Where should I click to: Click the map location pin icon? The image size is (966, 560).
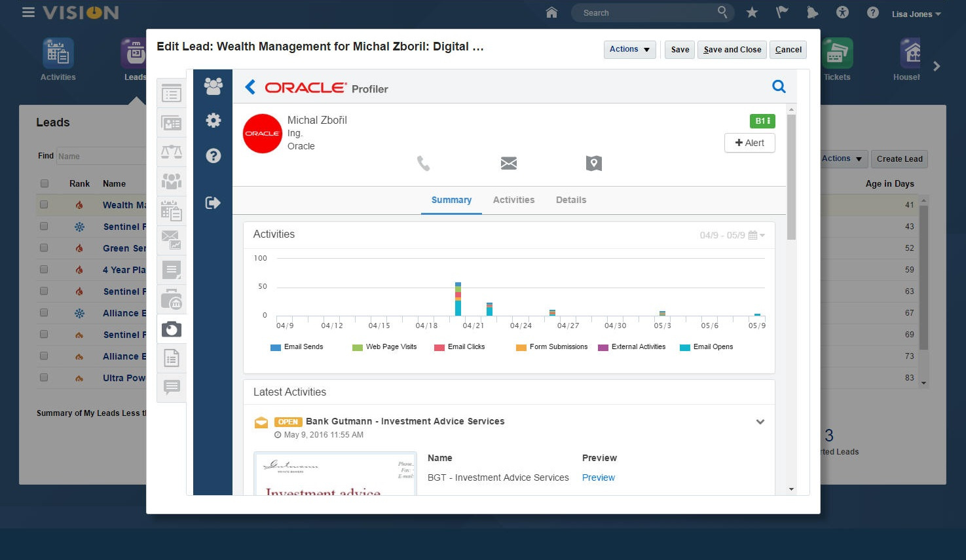pos(593,163)
